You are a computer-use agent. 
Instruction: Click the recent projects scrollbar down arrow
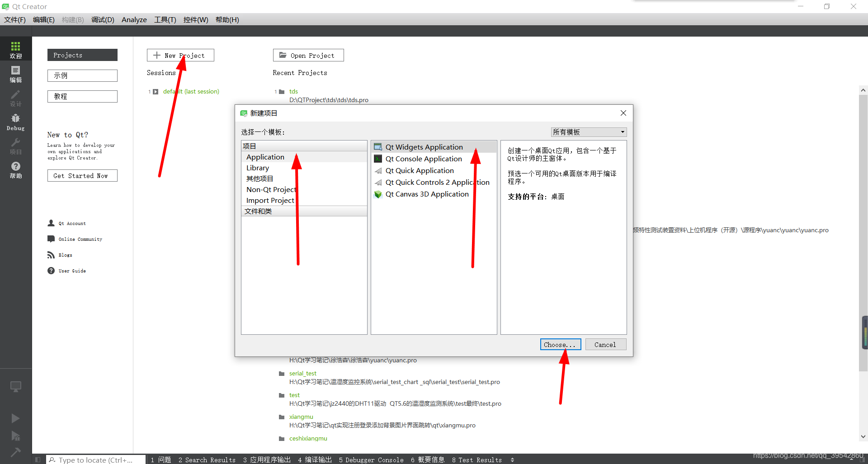click(x=863, y=436)
